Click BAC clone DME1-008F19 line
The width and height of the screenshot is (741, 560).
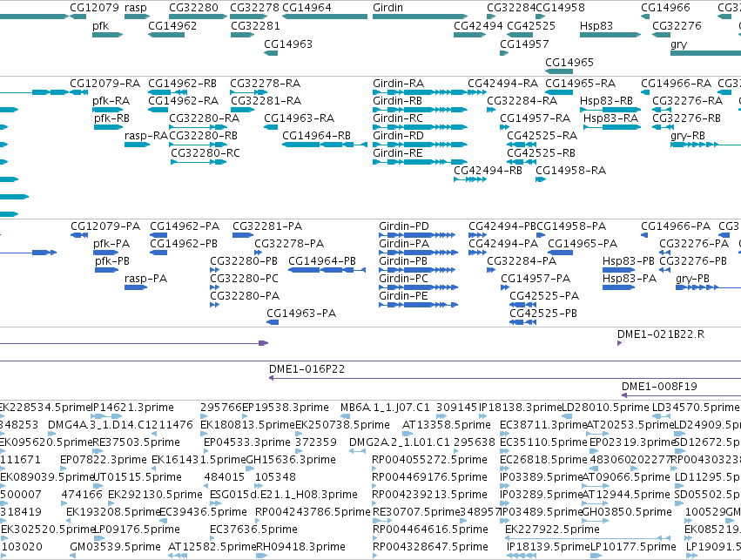coord(681,395)
